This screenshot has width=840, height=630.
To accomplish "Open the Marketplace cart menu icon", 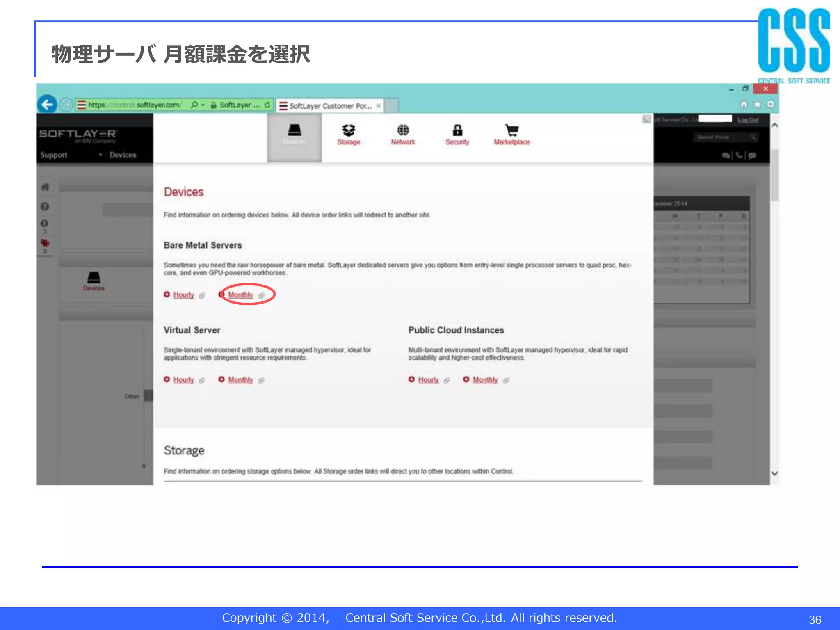I will click(511, 135).
